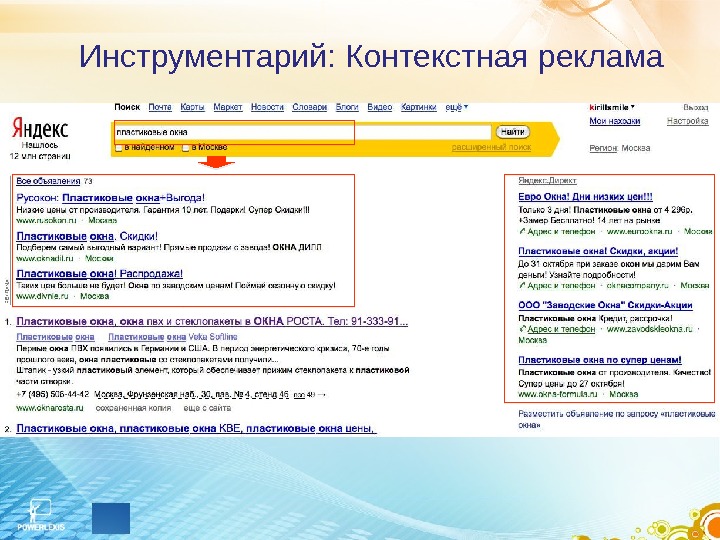Screen dimensions: 720x540
Task: Tick the «в найденном» checkbox
Action: pos(119,148)
